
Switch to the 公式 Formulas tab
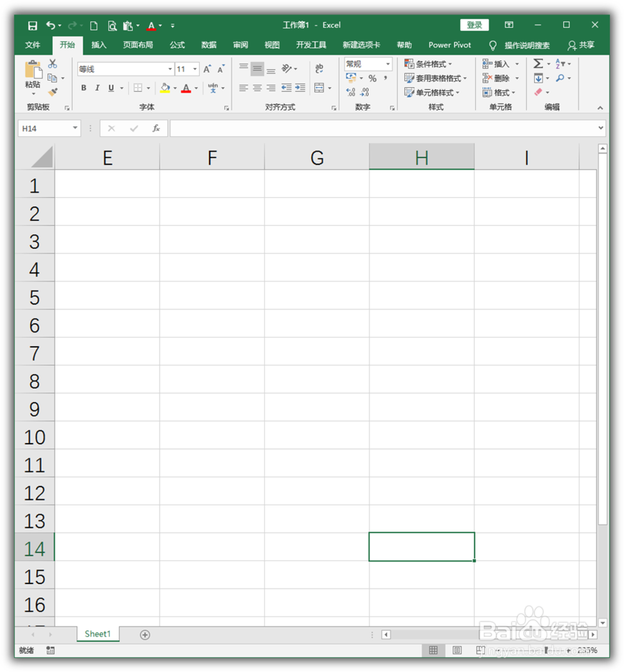(177, 45)
